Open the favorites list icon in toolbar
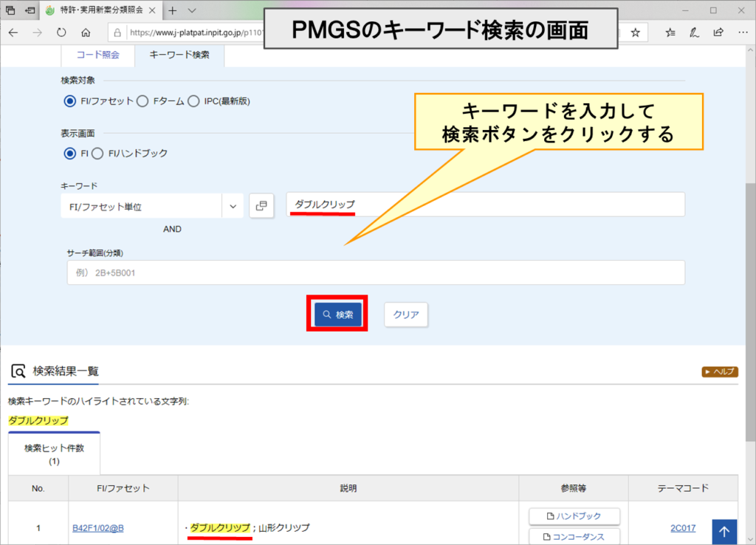 670,32
